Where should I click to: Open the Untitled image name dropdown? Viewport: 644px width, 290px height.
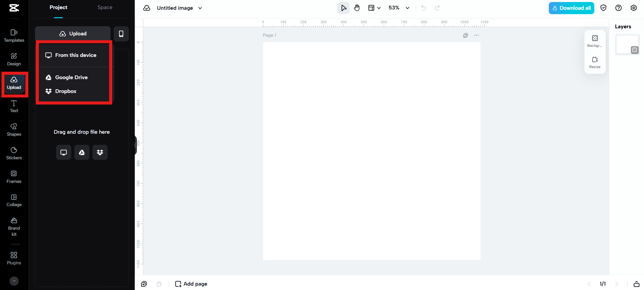pyautogui.click(x=200, y=8)
